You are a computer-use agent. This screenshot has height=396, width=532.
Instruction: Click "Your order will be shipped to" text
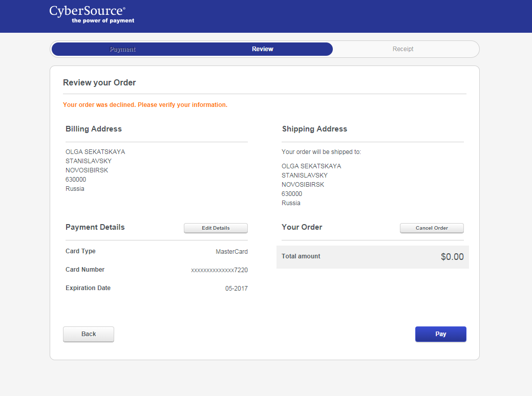(x=321, y=152)
